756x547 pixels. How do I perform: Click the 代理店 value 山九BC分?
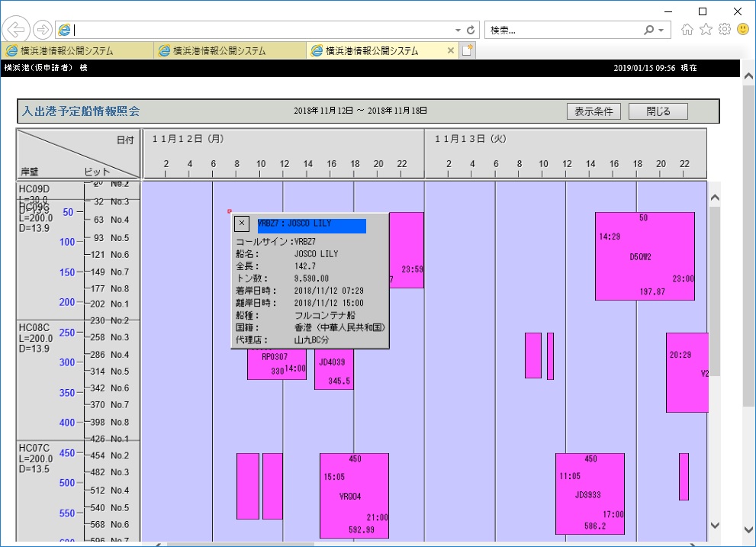pyautogui.click(x=311, y=340)
